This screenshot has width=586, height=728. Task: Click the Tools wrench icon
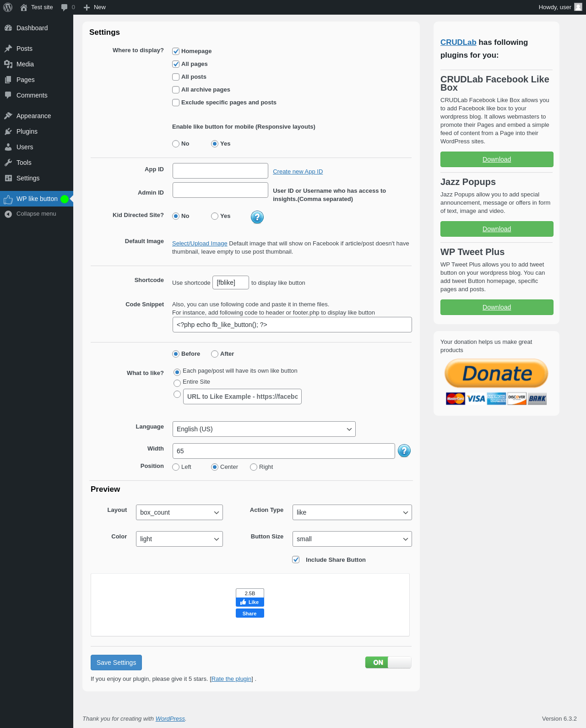coord(8,163)
